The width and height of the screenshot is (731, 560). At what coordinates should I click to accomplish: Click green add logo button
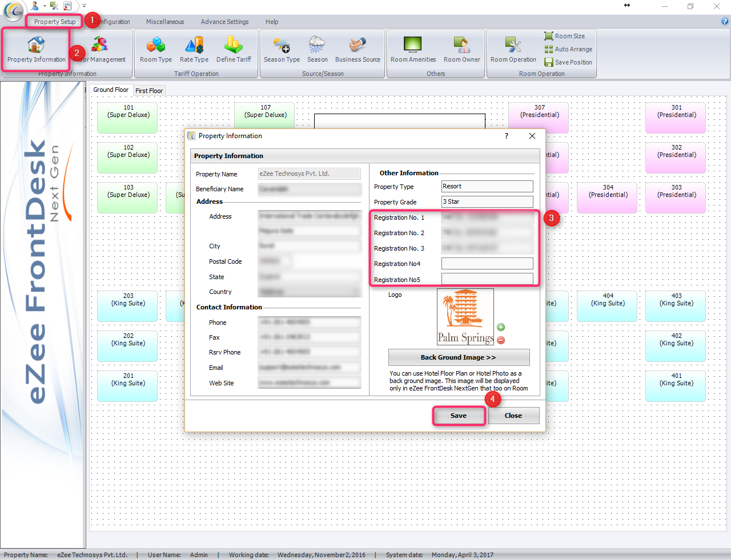point(501,327)
